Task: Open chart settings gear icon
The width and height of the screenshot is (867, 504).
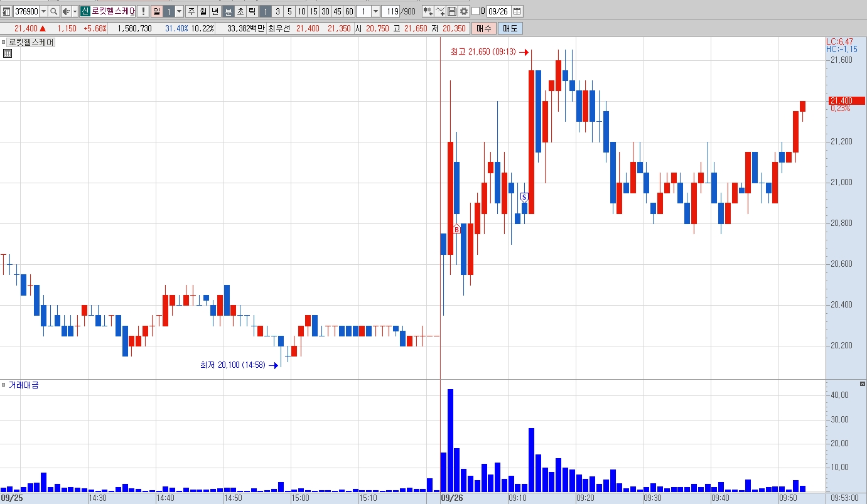Action: tap(464, 11)
